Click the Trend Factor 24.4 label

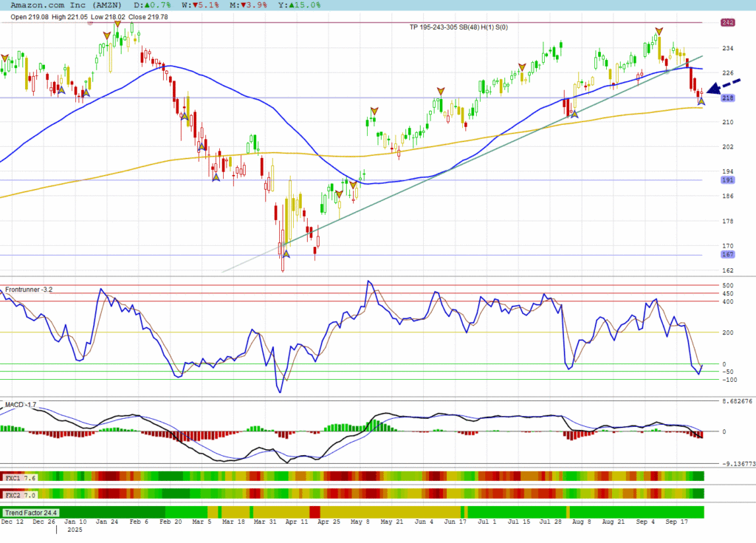pos(31,512)
